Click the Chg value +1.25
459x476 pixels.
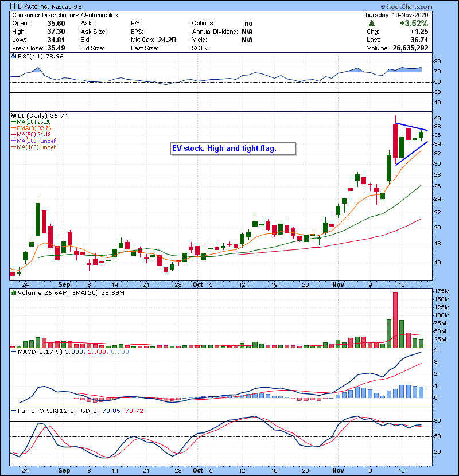(x=419, y=32)
